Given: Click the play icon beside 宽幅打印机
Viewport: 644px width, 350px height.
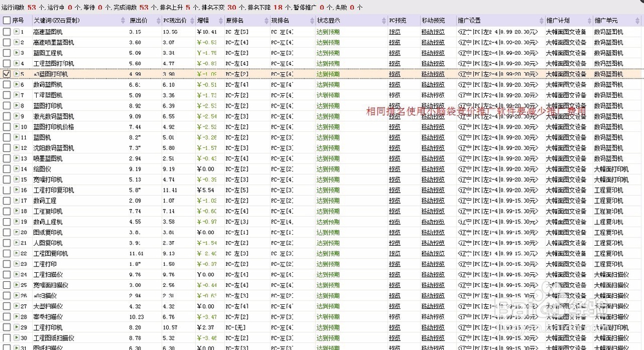Looking at the screenshot, I should click(x=17, y=180).
